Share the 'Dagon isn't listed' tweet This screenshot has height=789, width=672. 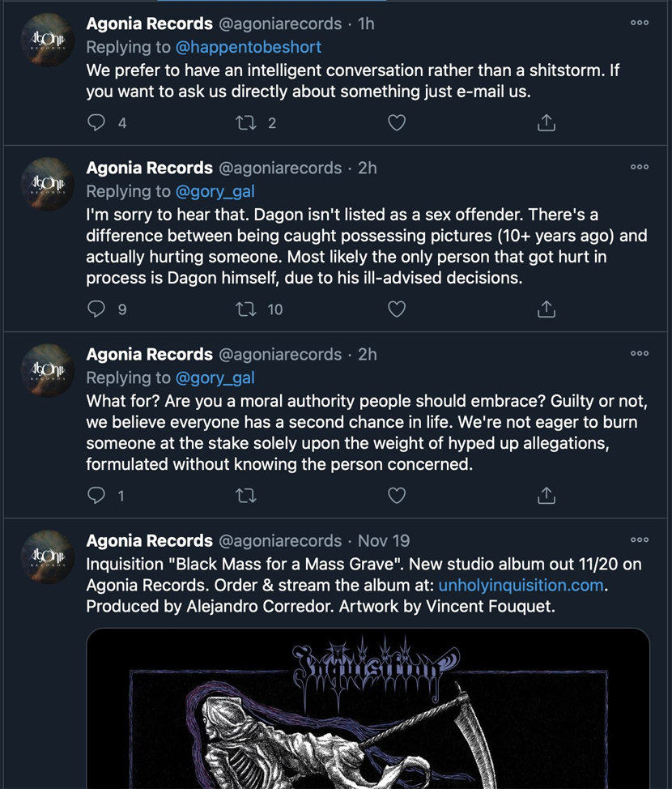[547, 309]
